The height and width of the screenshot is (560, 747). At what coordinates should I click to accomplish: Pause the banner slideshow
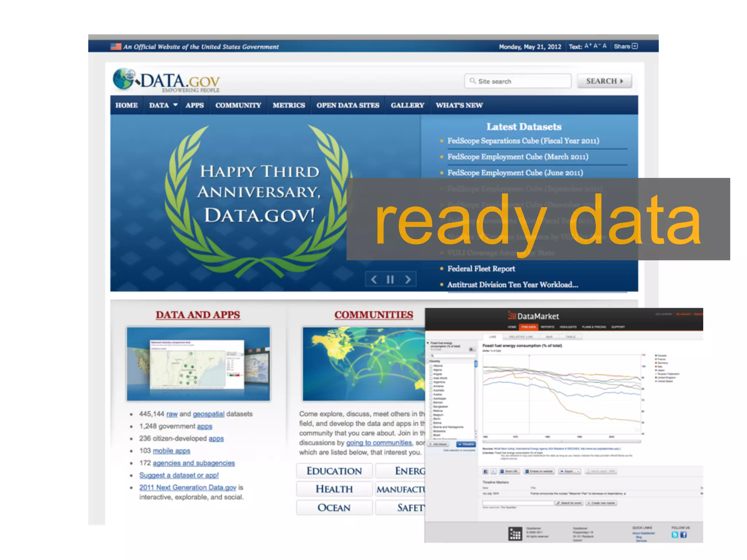click(x=390, y=280)
